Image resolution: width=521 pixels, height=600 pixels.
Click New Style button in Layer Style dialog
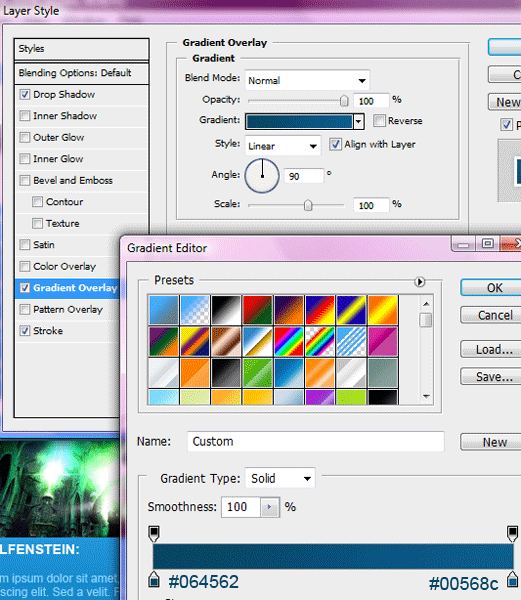(505, 102)
